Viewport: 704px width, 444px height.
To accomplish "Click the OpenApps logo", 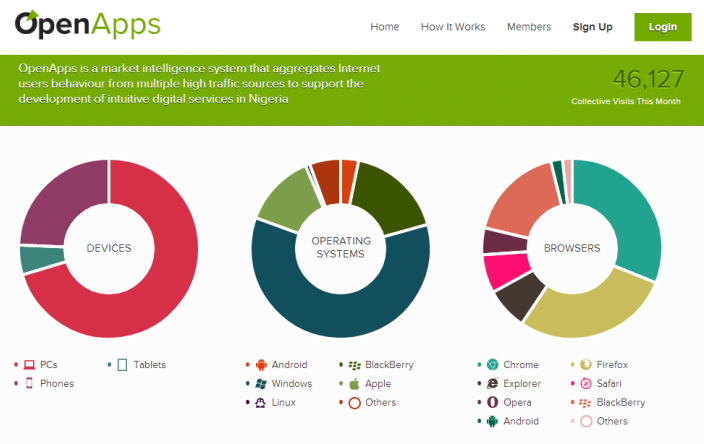I will (x=87, y=26).
